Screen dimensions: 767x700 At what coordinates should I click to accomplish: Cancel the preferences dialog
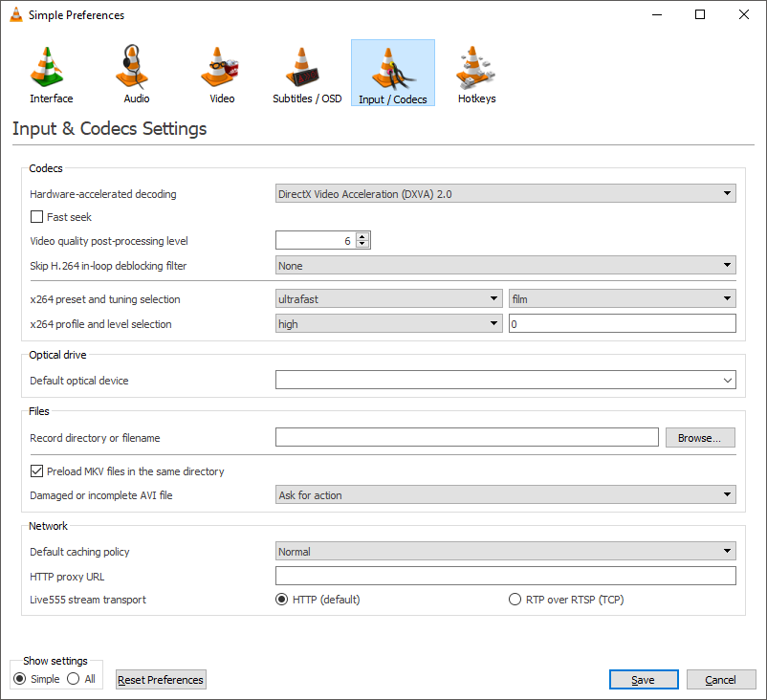(x=721, y=680)
